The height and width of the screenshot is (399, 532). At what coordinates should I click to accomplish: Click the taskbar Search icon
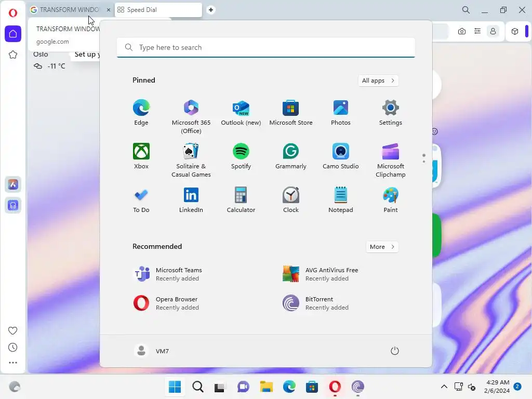pyautogui.click(x=198, y=387)
